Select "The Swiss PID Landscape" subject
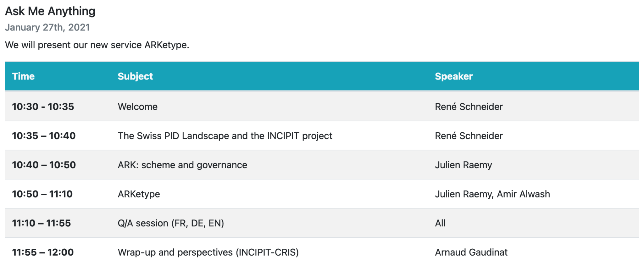Image resolution: width=644 pixels, height=271 pixels. (x=225, y=136)
